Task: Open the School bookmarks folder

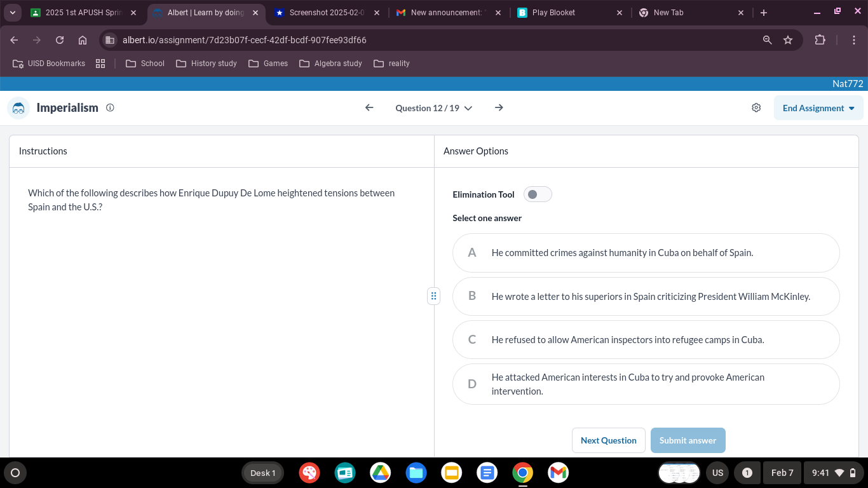Action: click(x=145, y=64)
